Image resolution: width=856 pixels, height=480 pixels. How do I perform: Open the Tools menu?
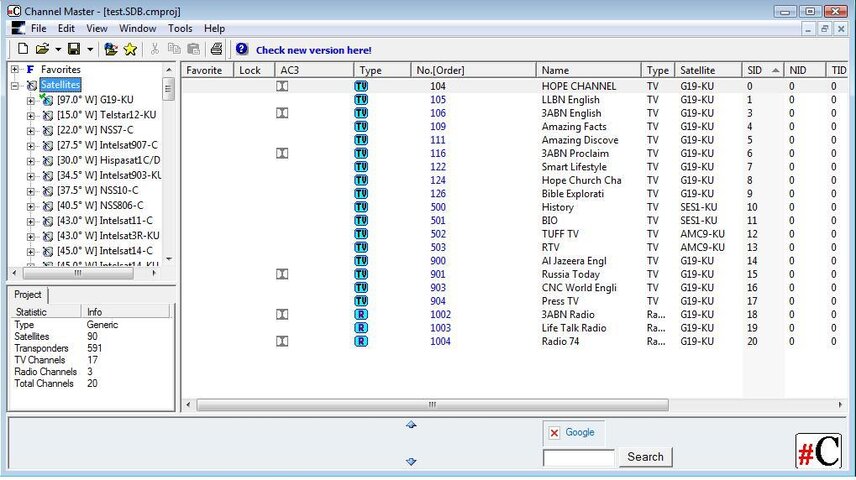pos(180,28)
